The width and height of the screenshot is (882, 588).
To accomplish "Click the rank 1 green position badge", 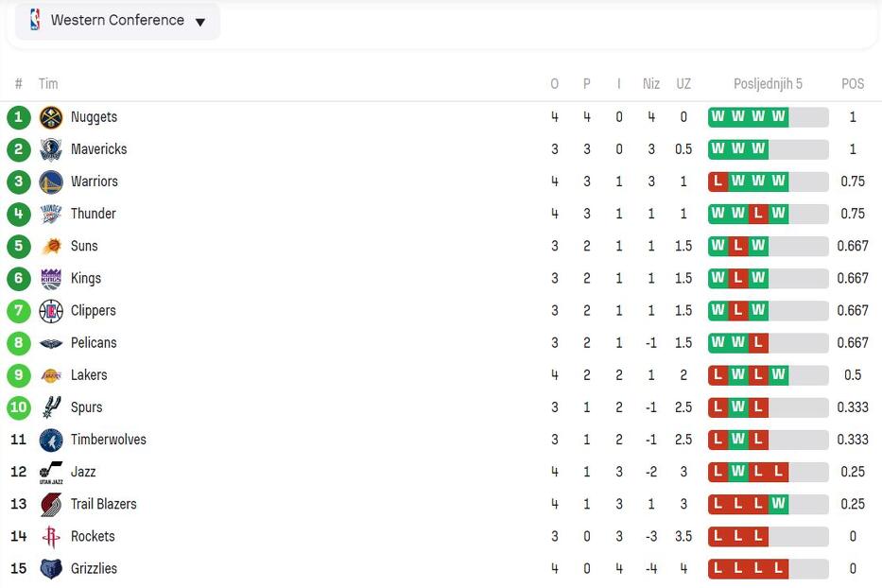I will (18, 117).
